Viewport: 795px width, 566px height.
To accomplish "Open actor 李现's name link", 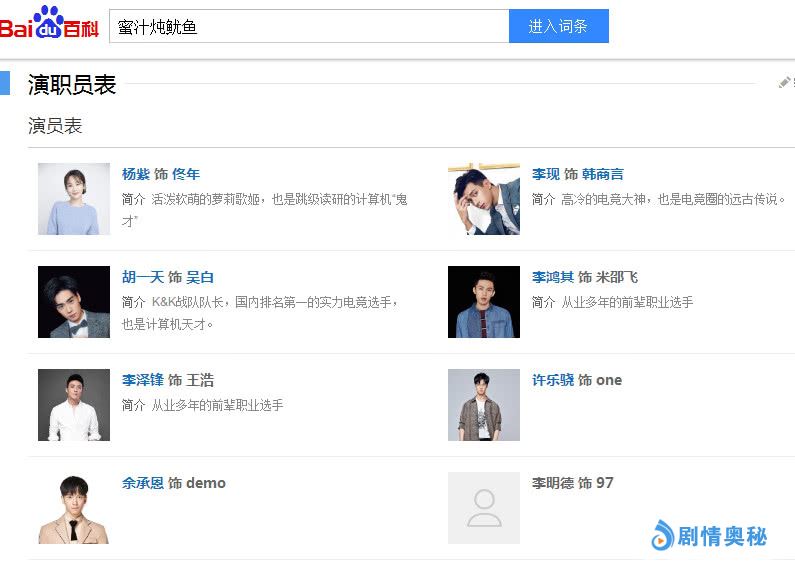I will point(545,174).
